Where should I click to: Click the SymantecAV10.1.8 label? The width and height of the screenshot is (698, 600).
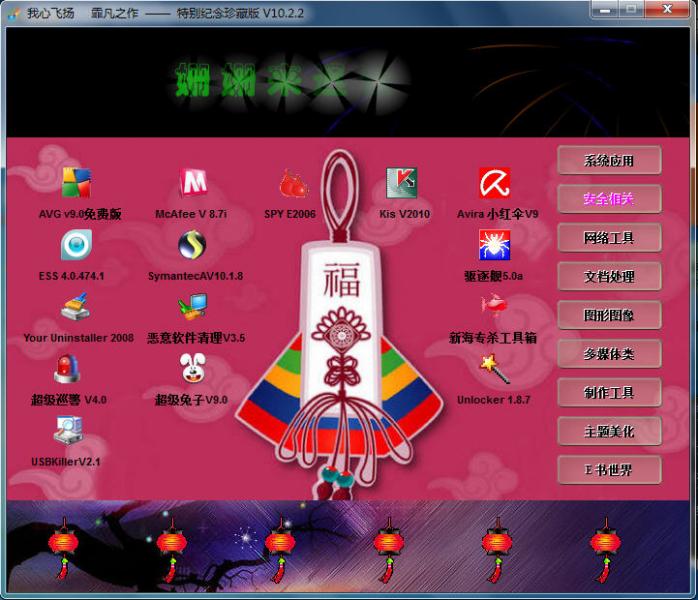click(x=195, y=276)
